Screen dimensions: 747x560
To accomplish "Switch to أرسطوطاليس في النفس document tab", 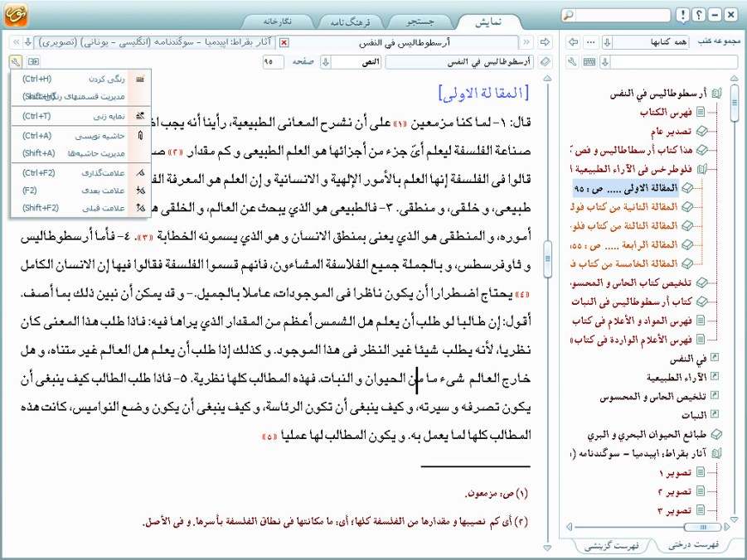I will click(x=404, y=42).
